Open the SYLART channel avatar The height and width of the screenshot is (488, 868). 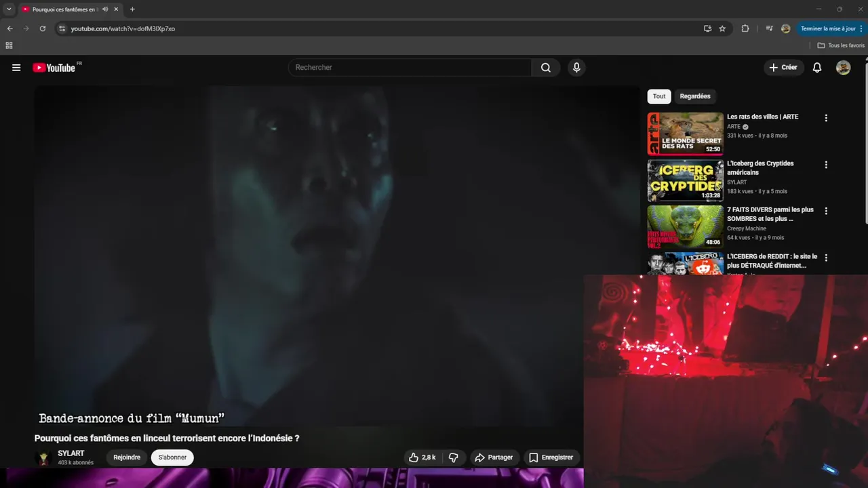click(43, 458)
